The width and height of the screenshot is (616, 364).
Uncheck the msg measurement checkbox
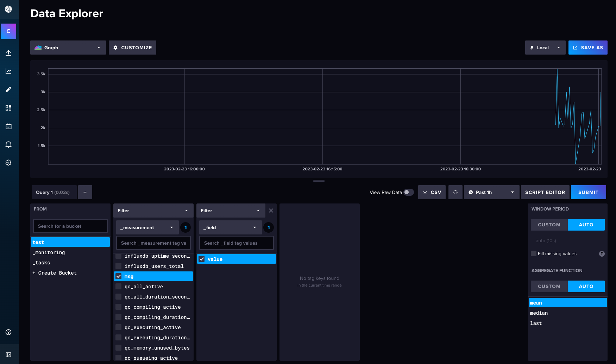[118, 276]
